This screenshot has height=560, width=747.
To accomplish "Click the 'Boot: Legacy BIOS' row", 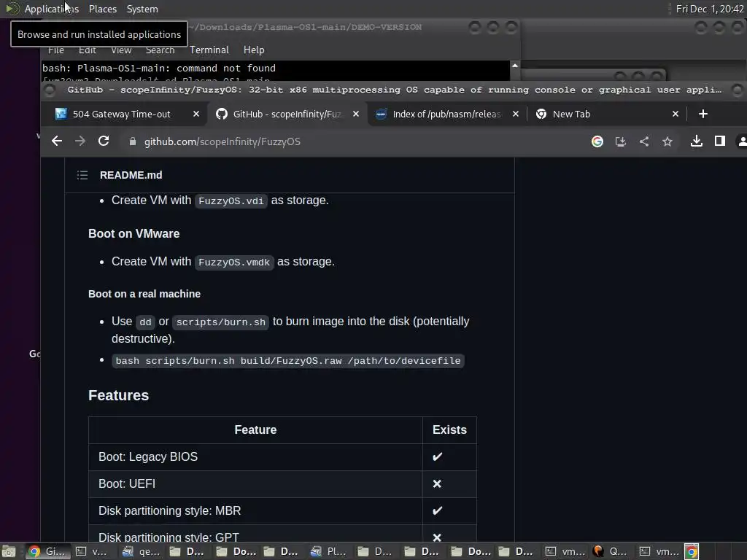I will [x=282, y=457].
